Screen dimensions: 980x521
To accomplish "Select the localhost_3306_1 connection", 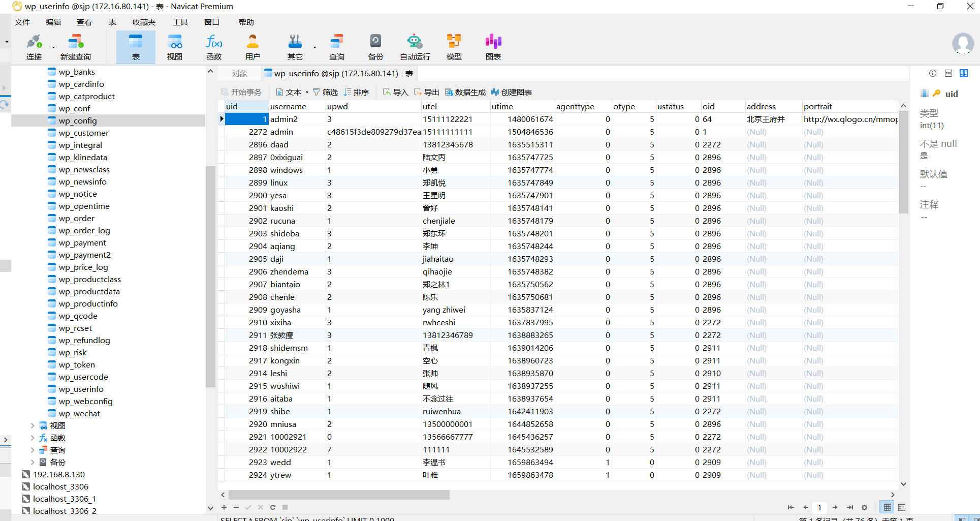I will click(x=65, y=499).
